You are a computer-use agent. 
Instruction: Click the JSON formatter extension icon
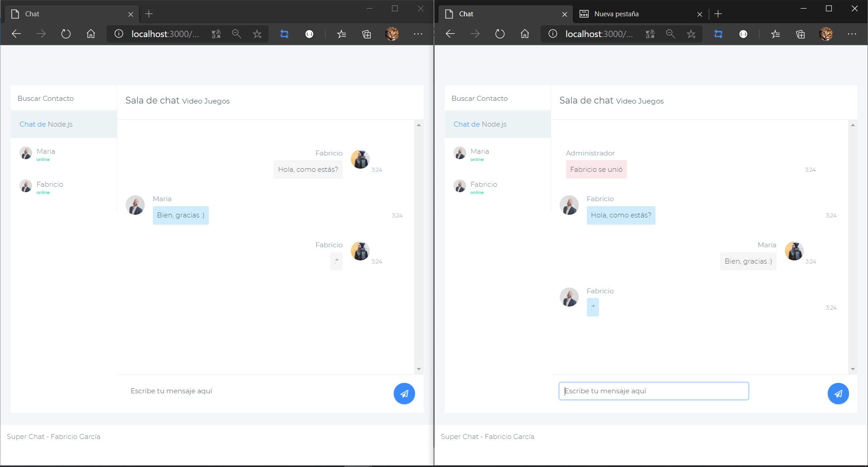tap(309, 33)
